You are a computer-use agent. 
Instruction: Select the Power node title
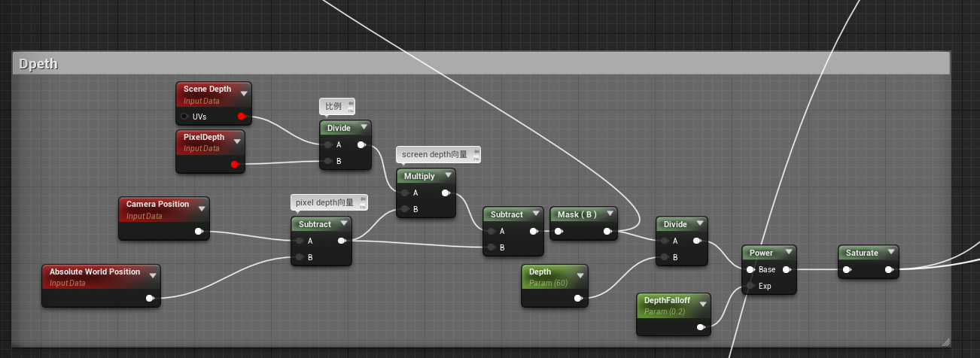tap(761, 253)
